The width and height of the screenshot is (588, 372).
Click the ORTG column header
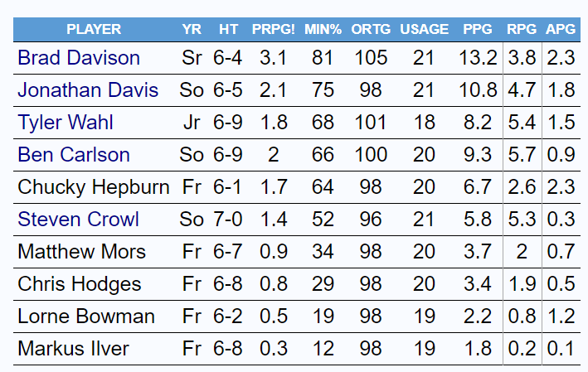click(x=369, y=29)
